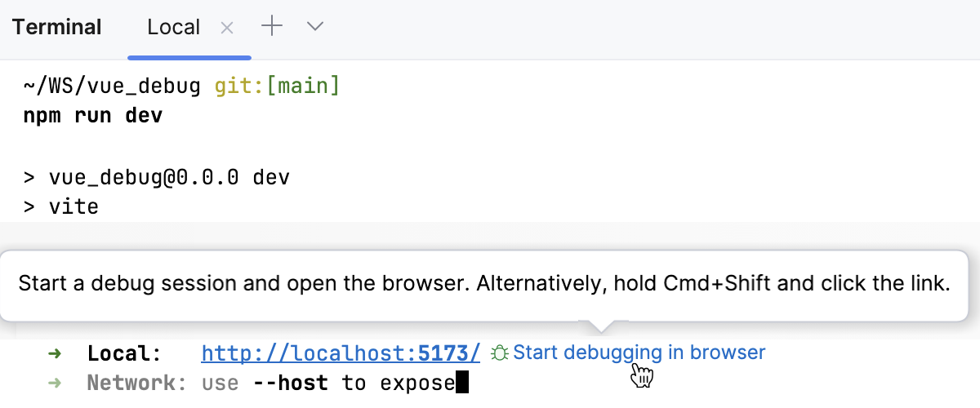Place cursor at terminal block after "expose"

click(x=462, y=383)
